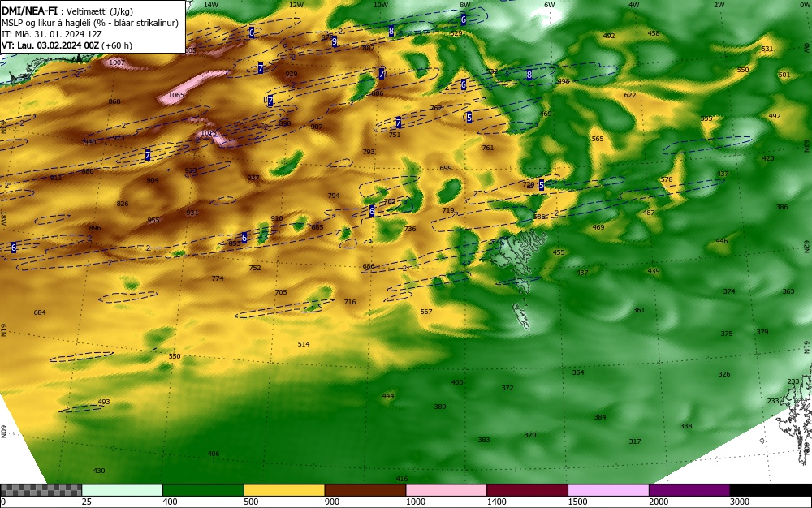Click the pale mint 25–400 legend swatch
Image resolution: width=812 pixels, height=508 pixels.
point(123,490)
